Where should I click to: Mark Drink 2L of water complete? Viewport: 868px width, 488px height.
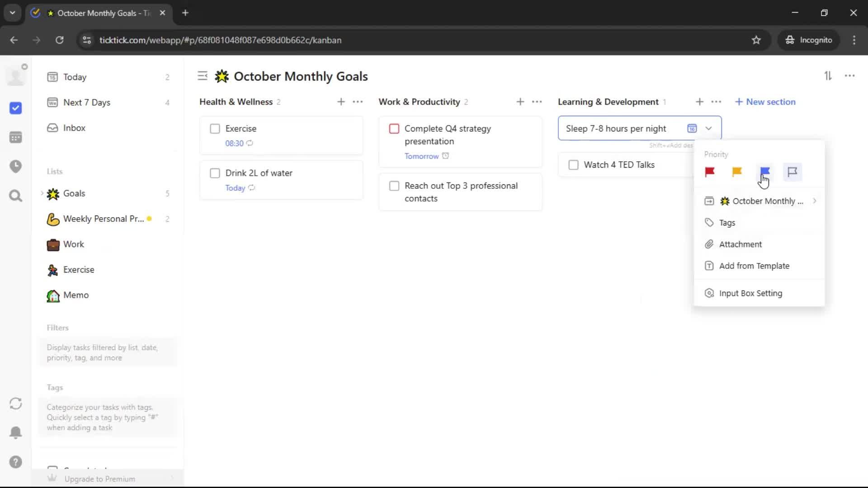(215, 173)
